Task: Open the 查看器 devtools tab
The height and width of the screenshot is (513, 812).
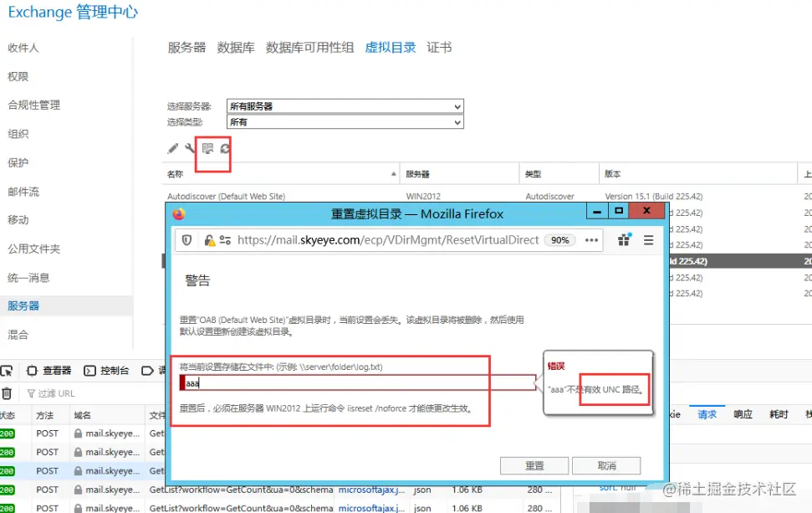Action: click(49, 371)
